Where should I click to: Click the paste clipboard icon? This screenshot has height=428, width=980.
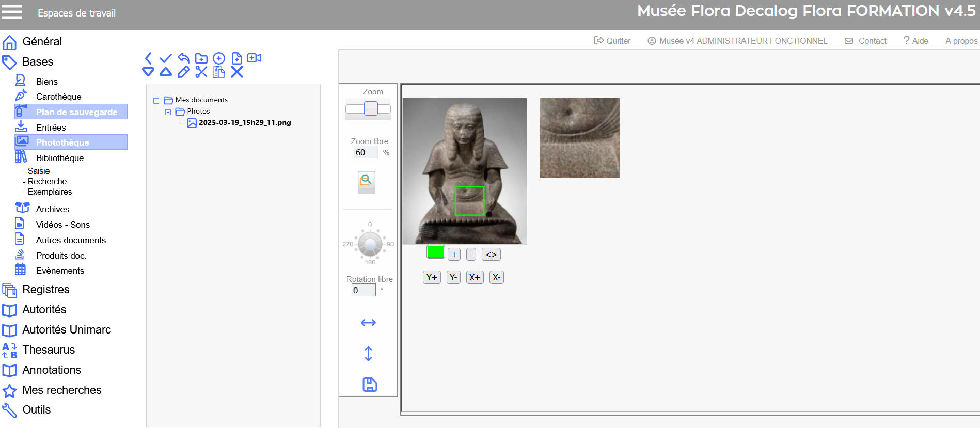219,72
